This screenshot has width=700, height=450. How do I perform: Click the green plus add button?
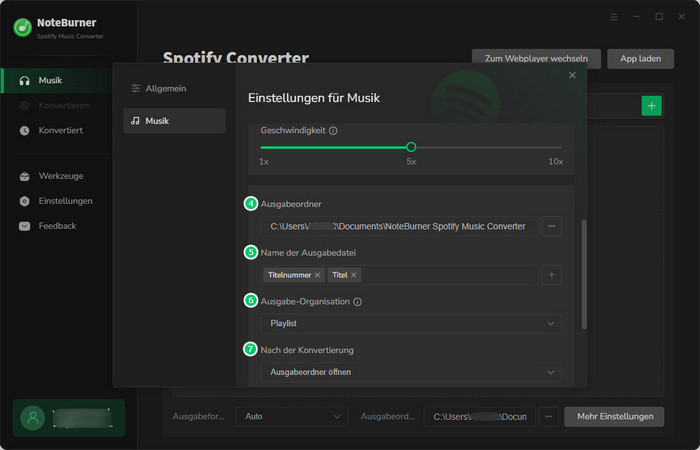click(652, 106)
